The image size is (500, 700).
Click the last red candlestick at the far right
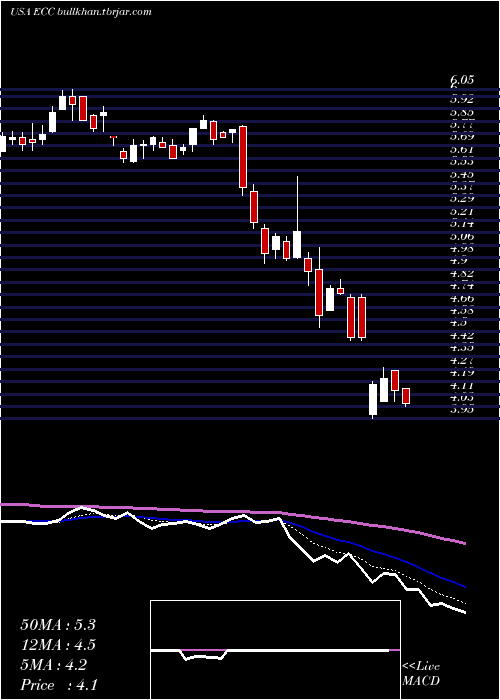(x=406, y=396)
